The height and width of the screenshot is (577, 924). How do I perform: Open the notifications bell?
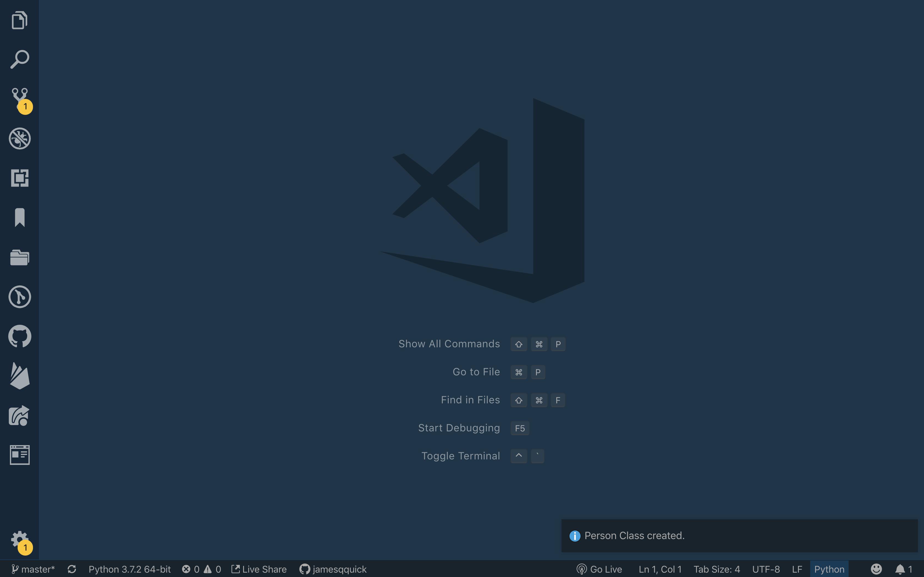pos(901,569)
